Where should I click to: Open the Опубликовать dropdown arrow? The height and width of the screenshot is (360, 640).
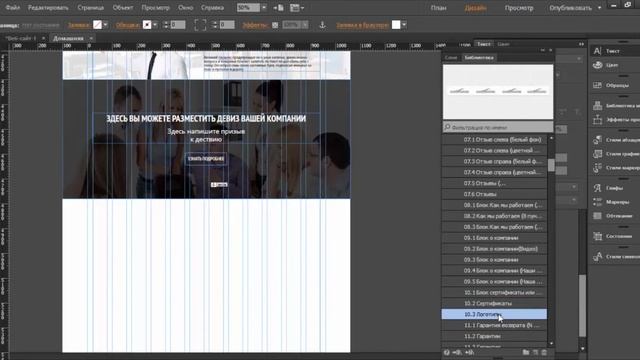pos(599,8)
